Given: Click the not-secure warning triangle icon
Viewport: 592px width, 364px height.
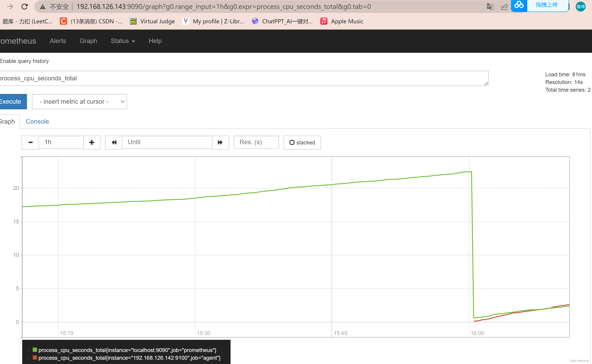Looking at the screenshot, I should (43, 7).
